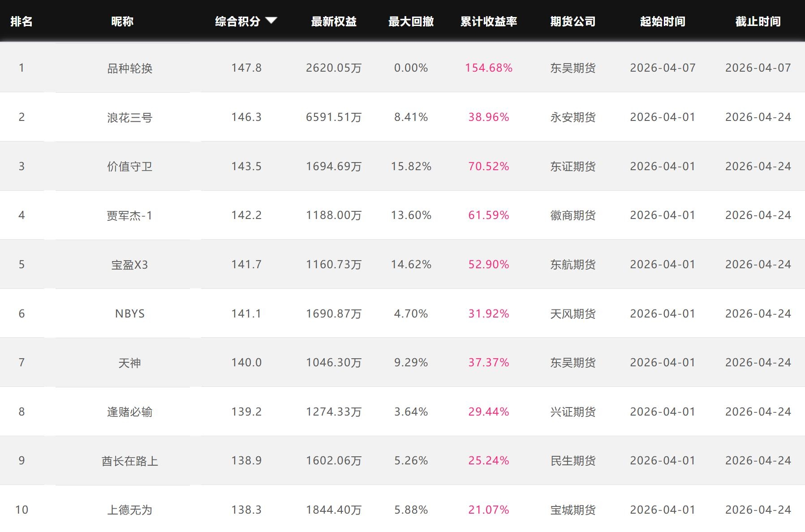Click the 起始时间 column header
The height and width of the screenshot is (532, 805).
[x=663, y=21]
